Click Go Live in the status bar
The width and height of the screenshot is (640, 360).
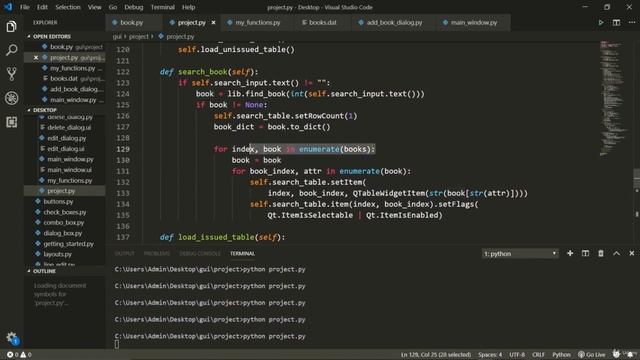pos(591,355)
